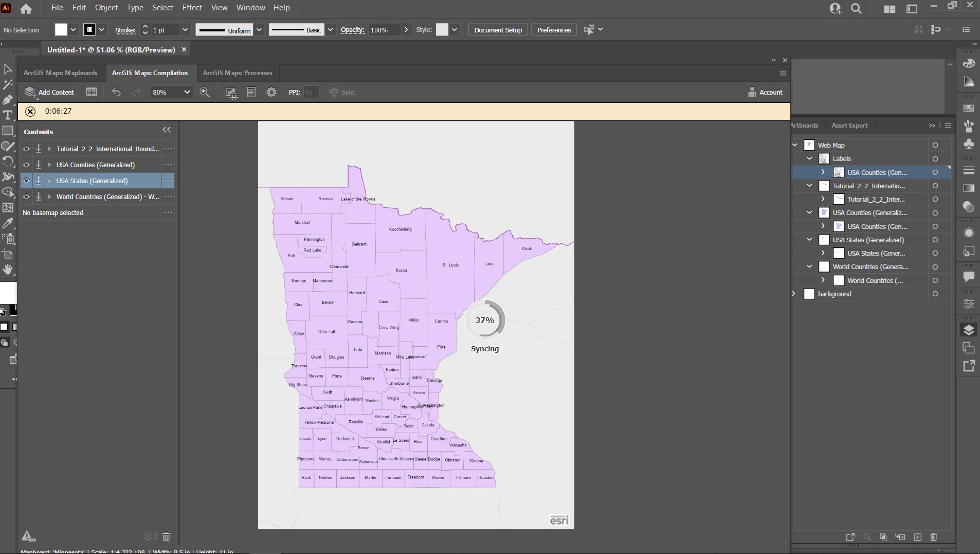The width and height of the screenshot is (980, 554).
Task: Select the Hand tool
Action: pos(8,270)
